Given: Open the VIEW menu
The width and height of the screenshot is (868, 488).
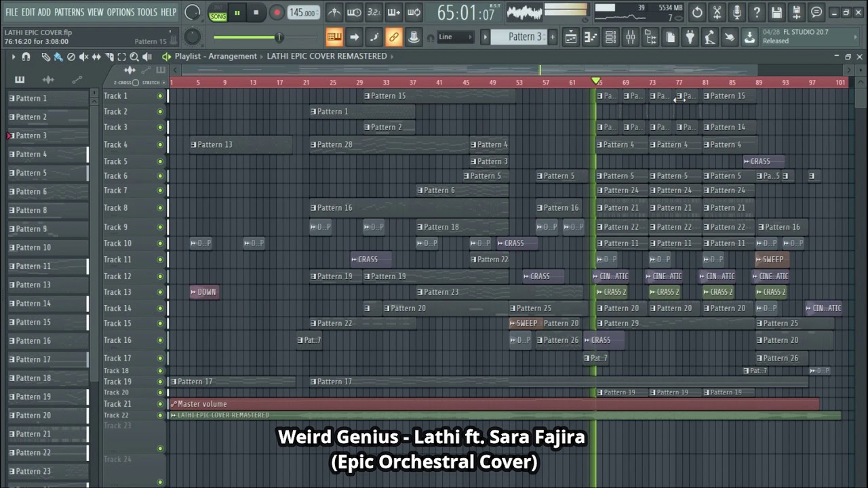Looking at the screenshot, I should point(95,12).
